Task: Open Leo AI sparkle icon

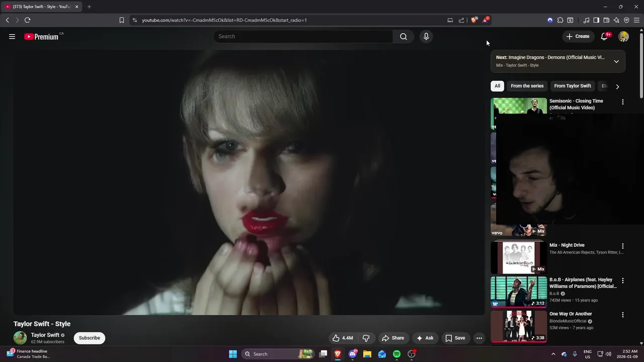Action: pyautogui.click(x=616, y=20)
